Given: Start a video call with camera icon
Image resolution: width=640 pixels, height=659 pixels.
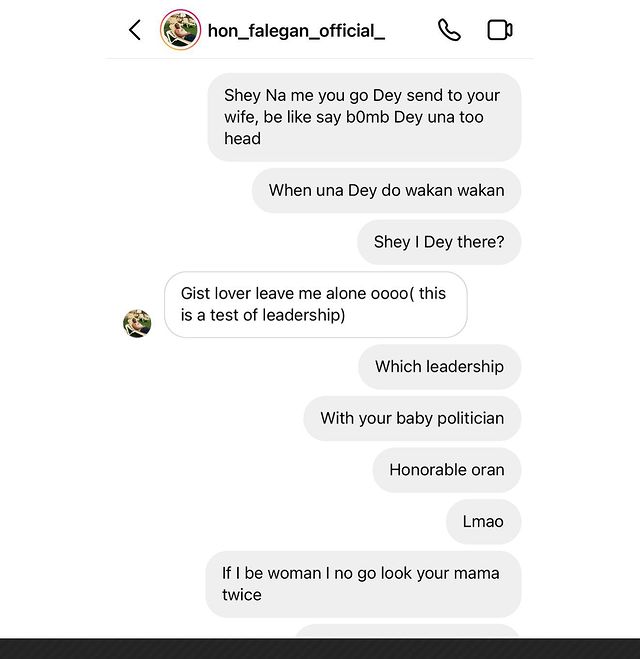Looking at the screenshot, I should pos(500,30).
